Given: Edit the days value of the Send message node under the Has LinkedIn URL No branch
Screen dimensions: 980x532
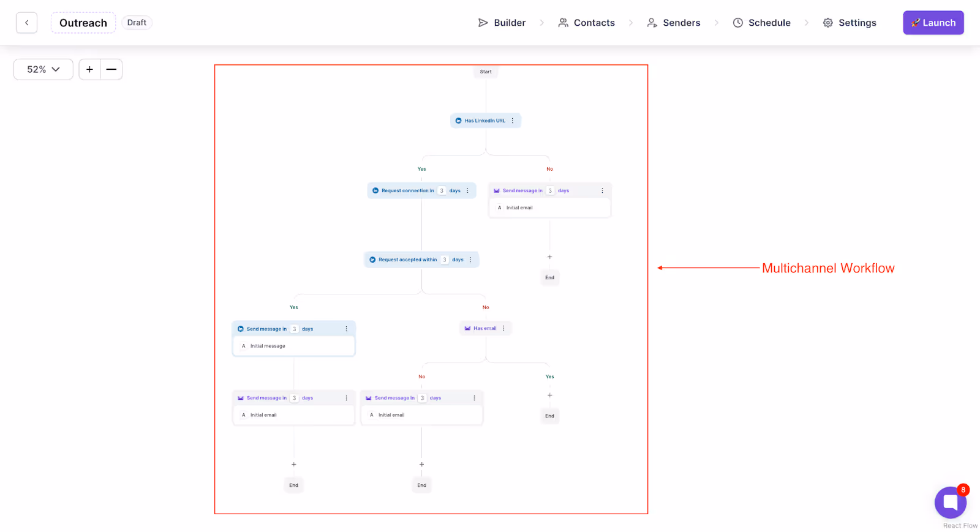Looking at the screenshot, I should click(x=550, y=190).
